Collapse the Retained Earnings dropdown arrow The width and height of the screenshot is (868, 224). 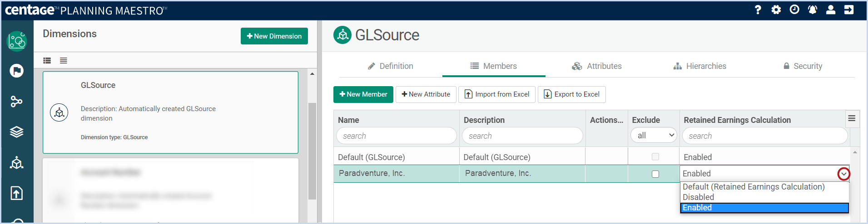pyautogui.click(x=843, y=174)
